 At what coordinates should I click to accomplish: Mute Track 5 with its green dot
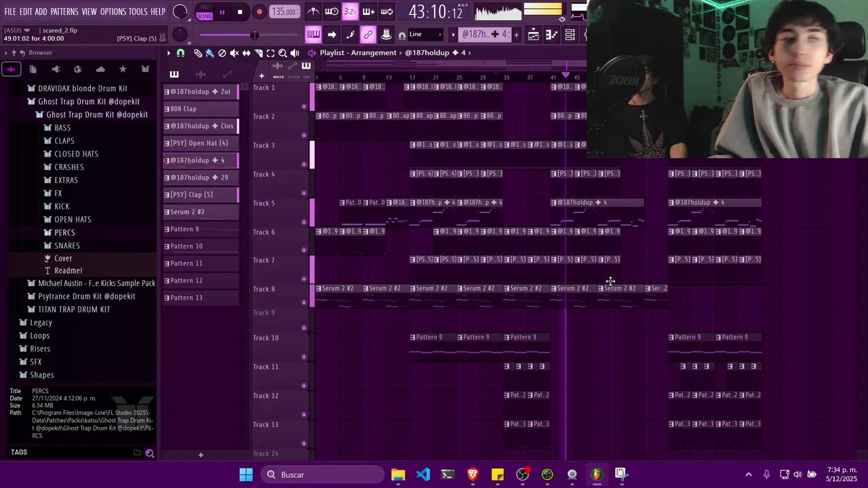[304, 222]
